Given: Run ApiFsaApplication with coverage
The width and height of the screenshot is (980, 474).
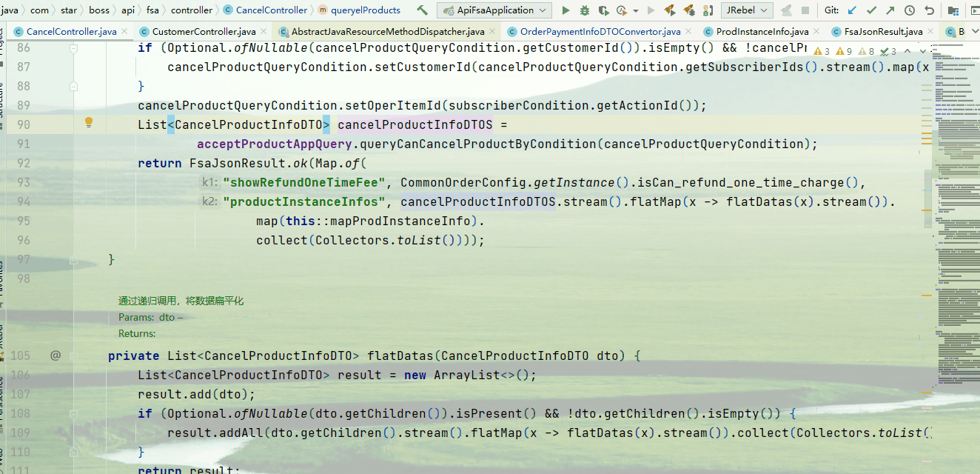Looking at the screenshot, I should pyautogui.click(x=603, y=10).
